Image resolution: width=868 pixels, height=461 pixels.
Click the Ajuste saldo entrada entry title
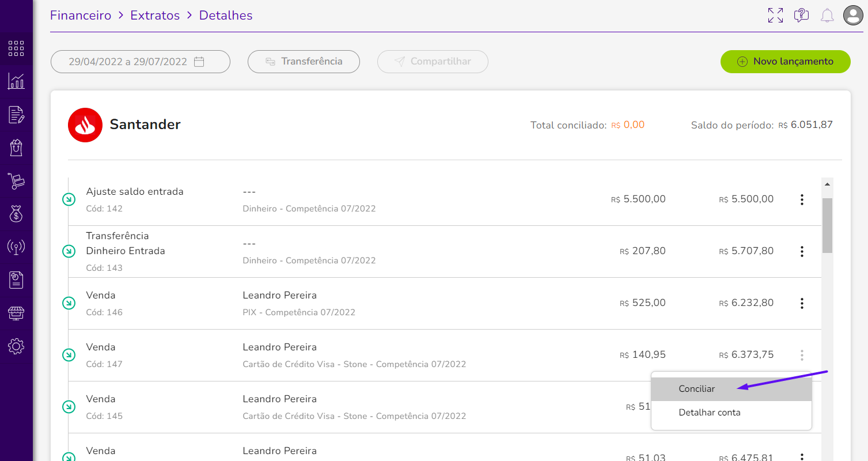coord(135,191)
